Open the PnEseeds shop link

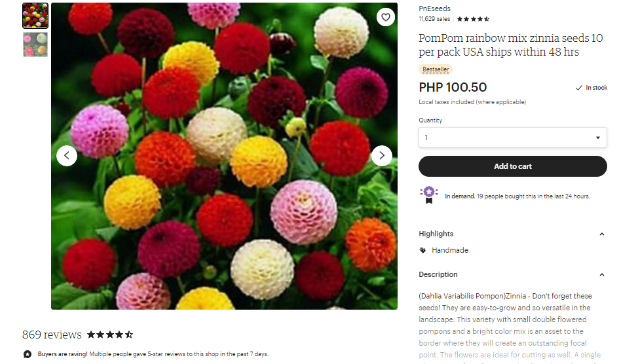click(x=434, y=9)
